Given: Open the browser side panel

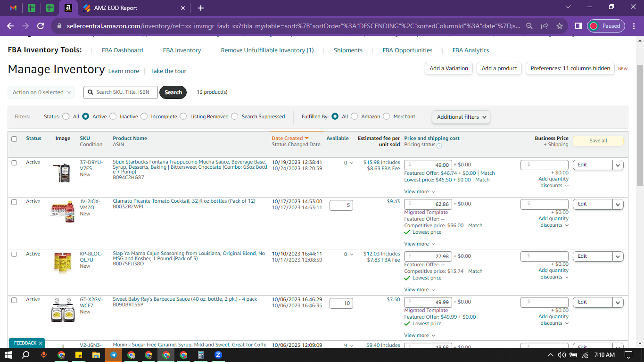Looking at the screenshot, I should (578, 26).
